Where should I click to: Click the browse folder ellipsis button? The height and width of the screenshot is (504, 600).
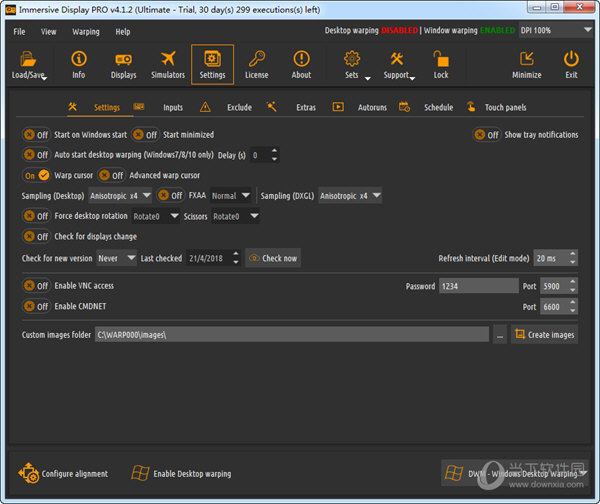click(x=500, y=334)
